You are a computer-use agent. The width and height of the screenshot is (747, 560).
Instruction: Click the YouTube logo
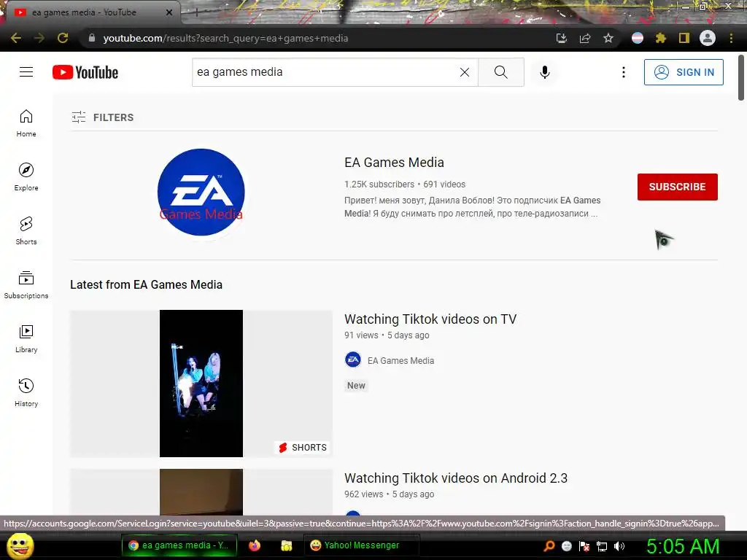[85, 72]
